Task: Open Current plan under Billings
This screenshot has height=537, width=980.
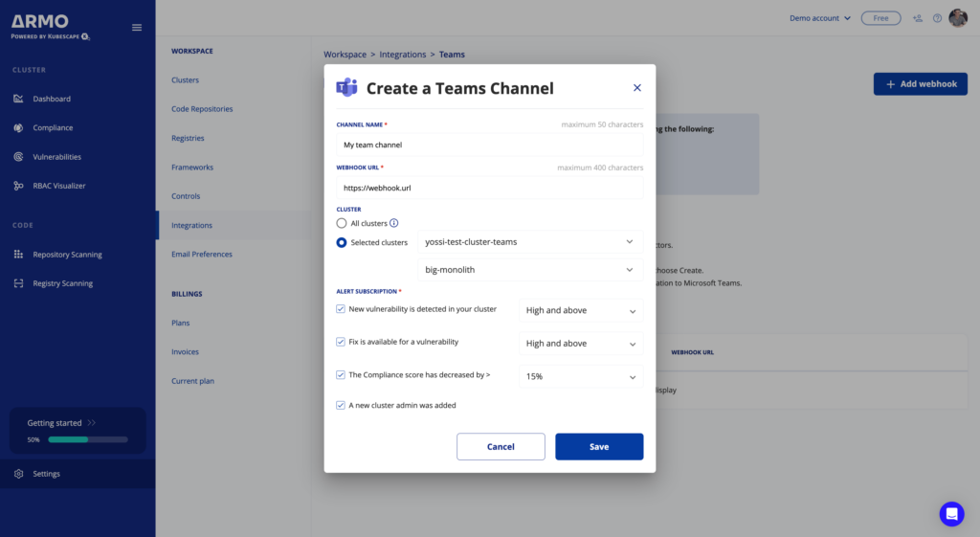Action: click(192, 381)
